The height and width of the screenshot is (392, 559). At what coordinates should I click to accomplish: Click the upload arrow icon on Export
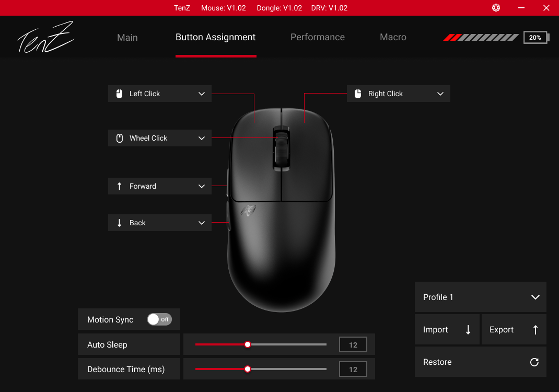pyautogui.click(x=534, y=329)
